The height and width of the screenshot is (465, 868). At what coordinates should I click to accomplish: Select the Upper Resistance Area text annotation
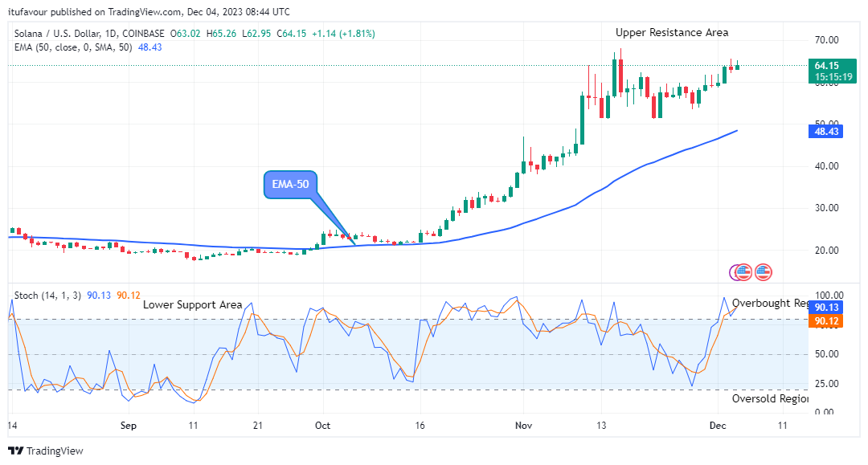click(672, 32)
